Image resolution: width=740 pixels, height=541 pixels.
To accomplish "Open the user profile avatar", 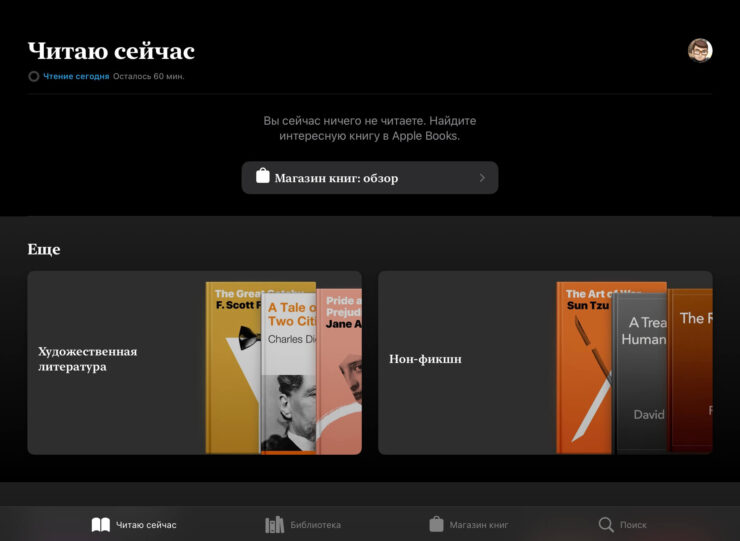I will tap(700, 50).
